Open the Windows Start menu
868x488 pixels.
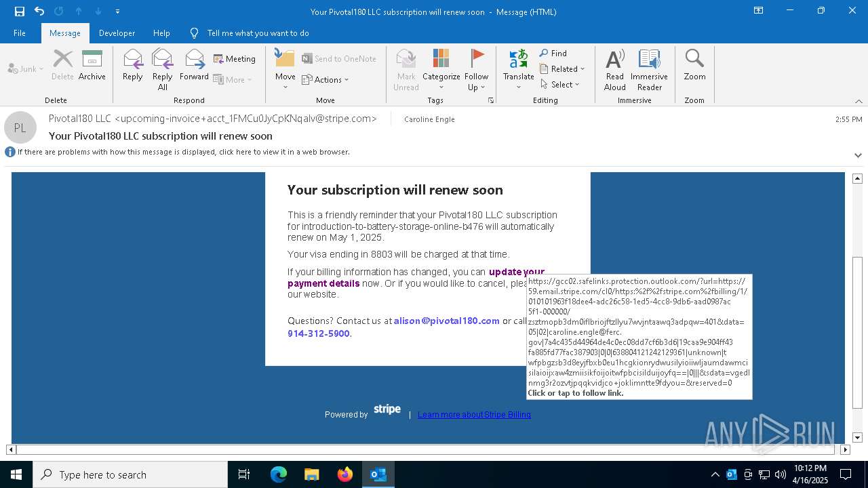pyautogui.click(x=16, y=474)
